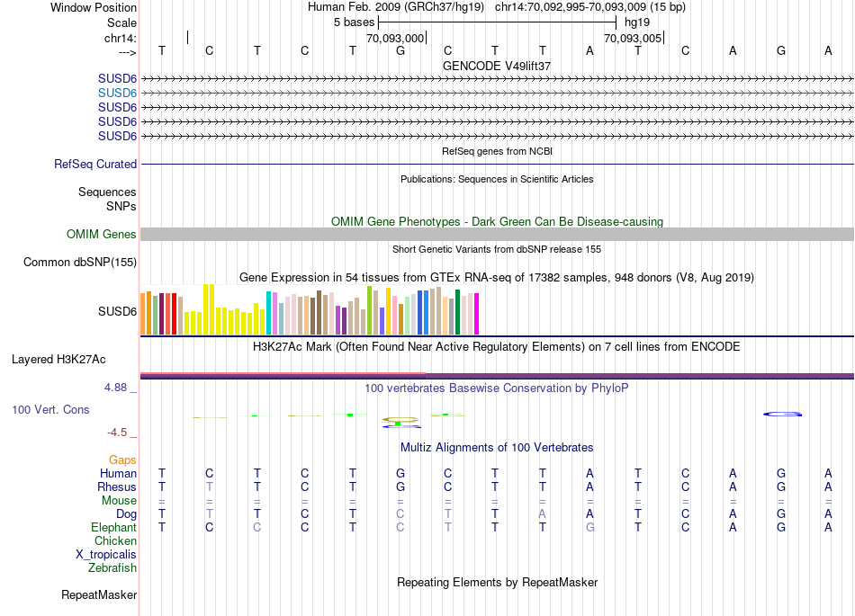
Task: Select the Mouse alignment row label
Action: coord(119,501)
